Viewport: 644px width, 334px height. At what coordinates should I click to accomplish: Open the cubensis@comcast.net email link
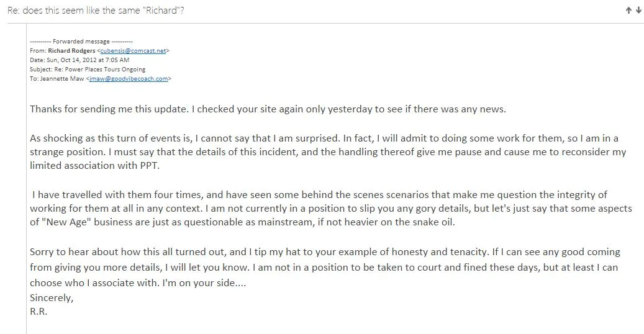(x=133, y=50)
